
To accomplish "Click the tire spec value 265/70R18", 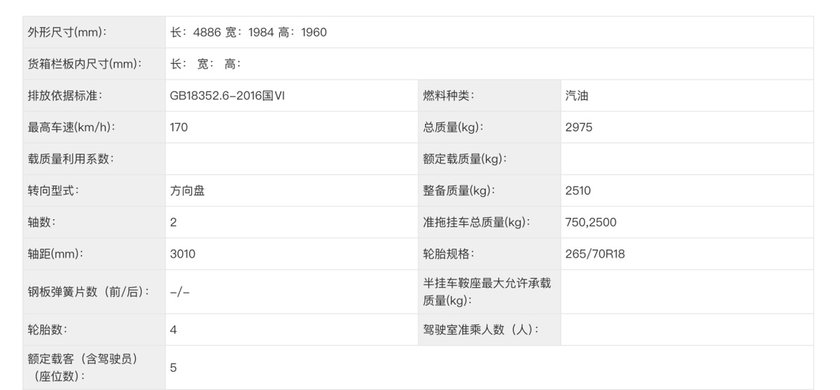I will [x=595, y=254].
